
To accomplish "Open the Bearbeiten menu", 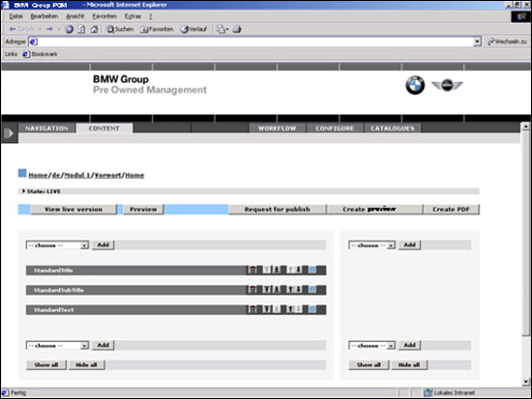I will point(44,16).
